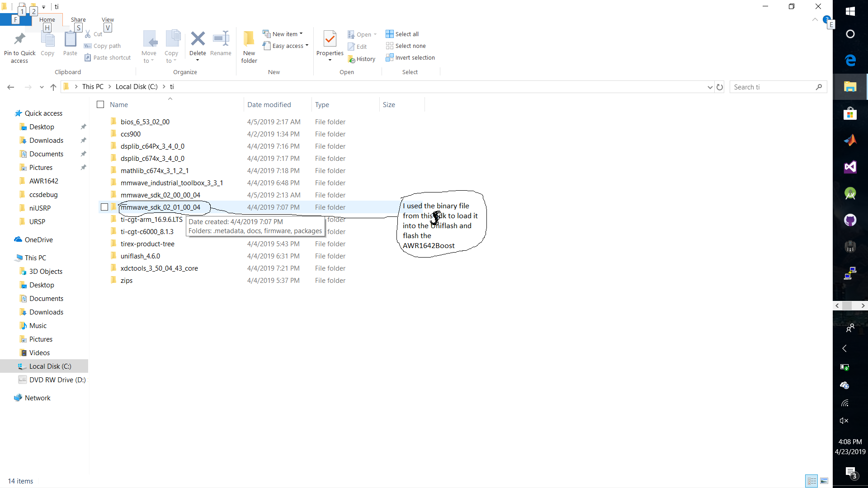Open Recent locations dropdown arrow
Image resolution: width=868 pixels, height=488 pixels.
[x=42, y=87]
